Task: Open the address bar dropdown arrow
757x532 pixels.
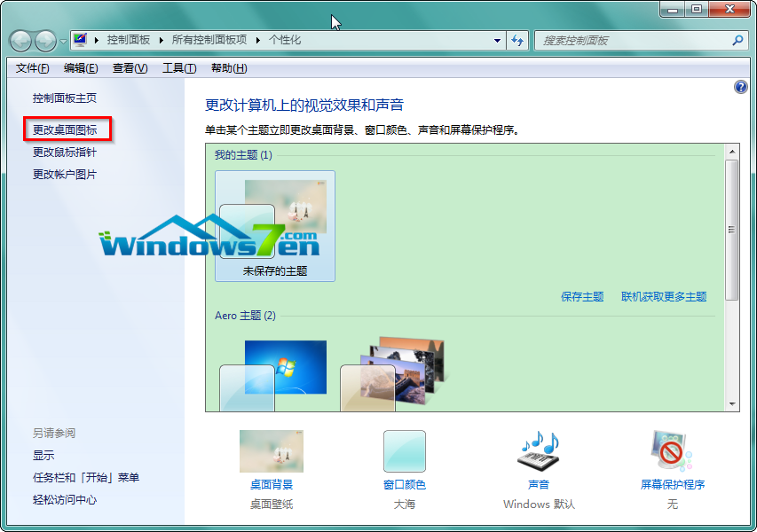Action: click(498, 40)
